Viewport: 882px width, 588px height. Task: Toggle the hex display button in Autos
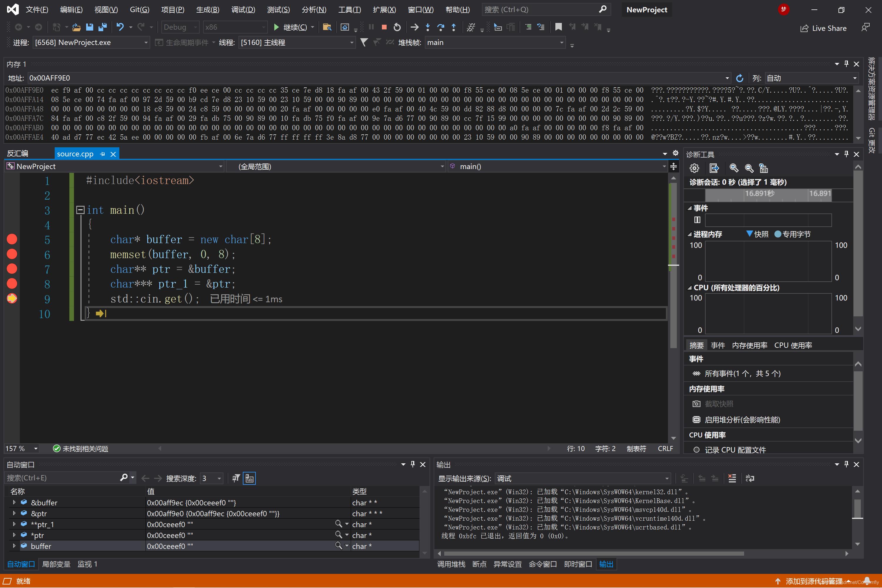pos(249,478)
